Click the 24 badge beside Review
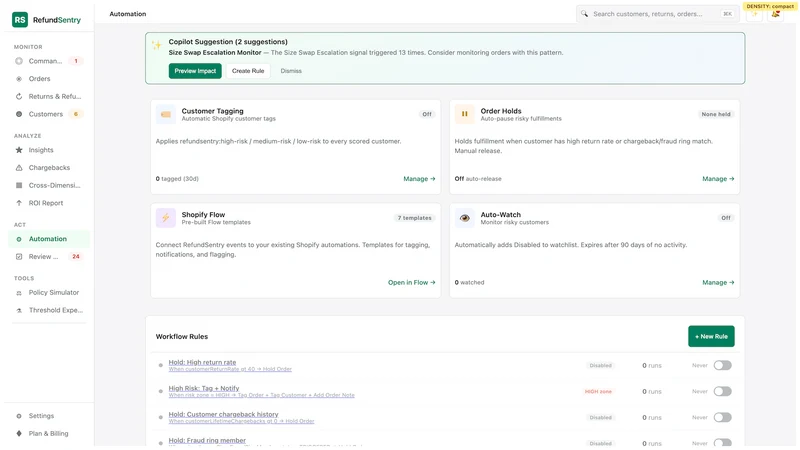800x450 pixels. point(76,257)
